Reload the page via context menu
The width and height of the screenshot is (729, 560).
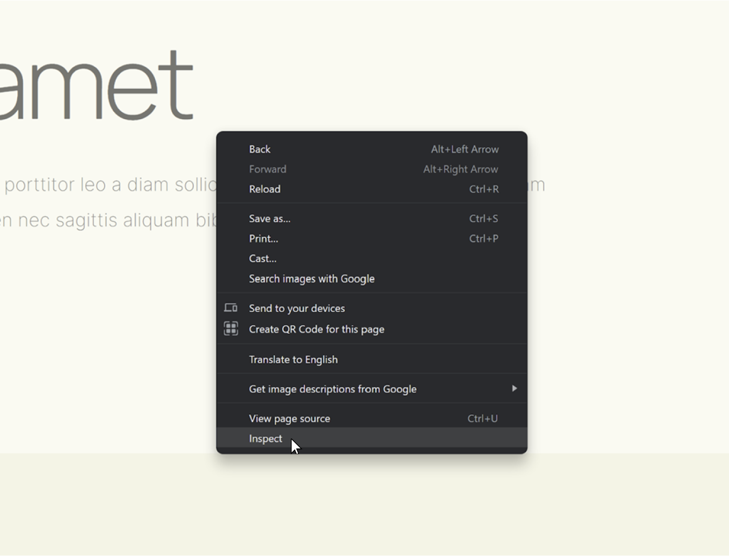pos(264,189)
